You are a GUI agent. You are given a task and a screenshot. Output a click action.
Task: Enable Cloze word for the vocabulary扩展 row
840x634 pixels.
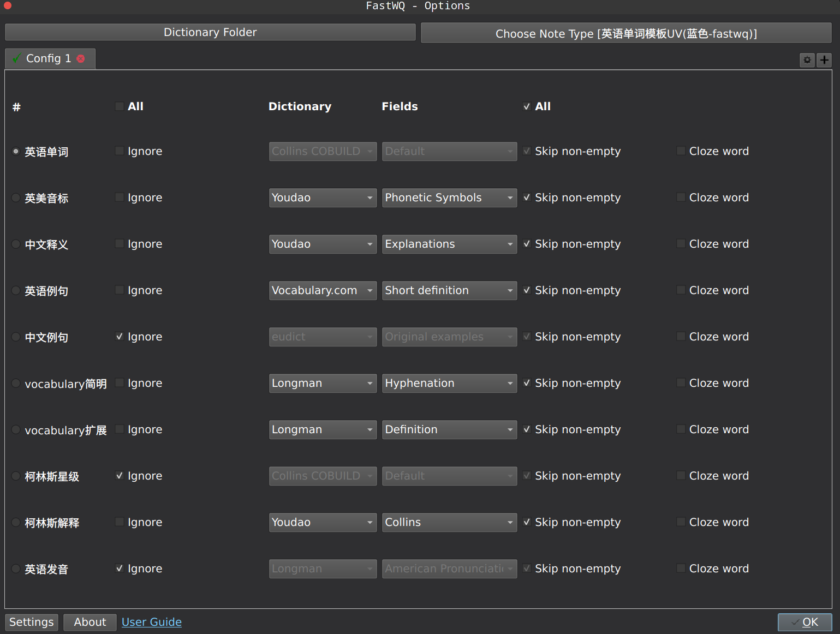pyautogui.click(x=681, y=429)
